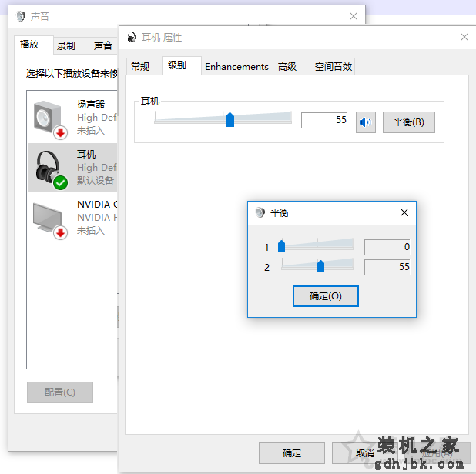Open the 空间音效 tab
476x474 pixels.
[x=333, y=66]
